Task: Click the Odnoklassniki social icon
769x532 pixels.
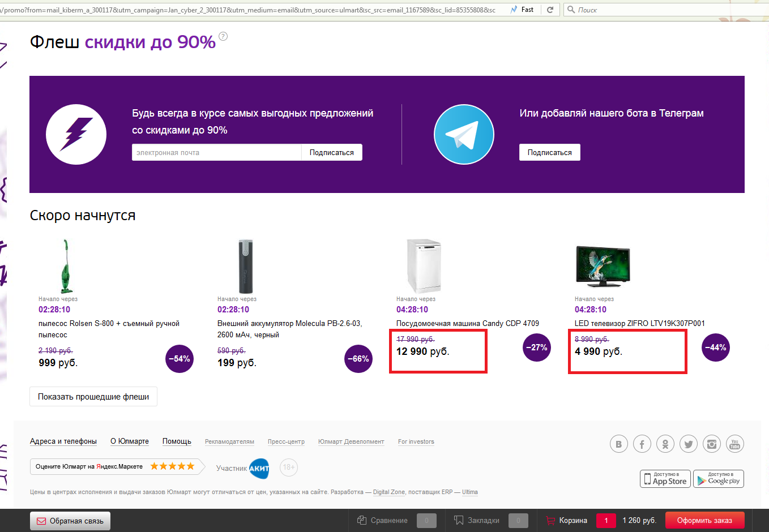Action: coord(665,444)
